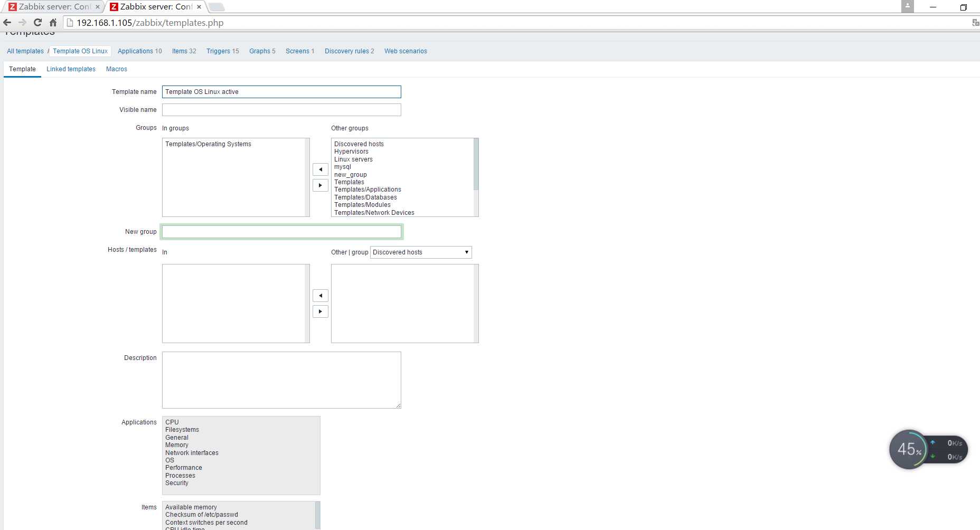Select Discovered hosts in Other groups list
980x530 pixels.
pos(359,144)
